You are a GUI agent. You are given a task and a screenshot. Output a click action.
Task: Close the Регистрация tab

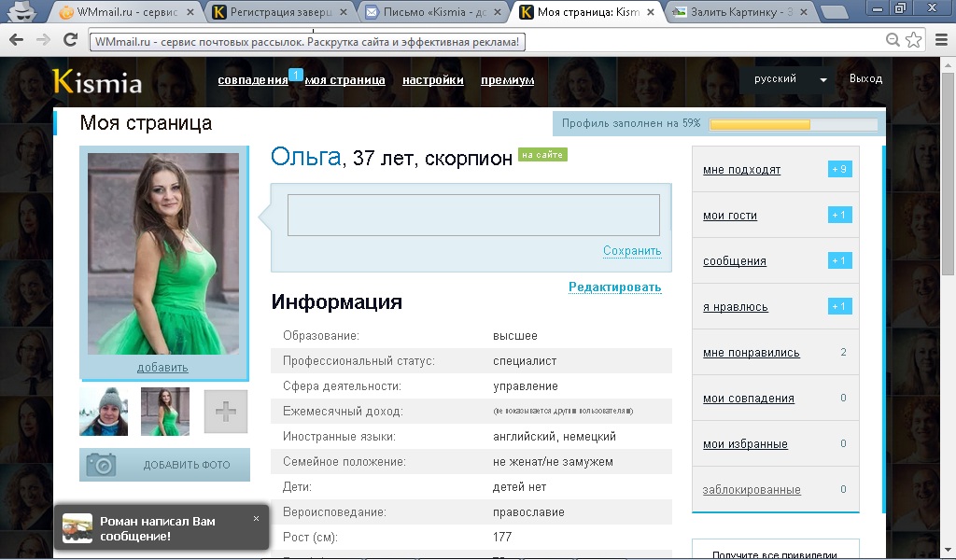click(344, 11)
